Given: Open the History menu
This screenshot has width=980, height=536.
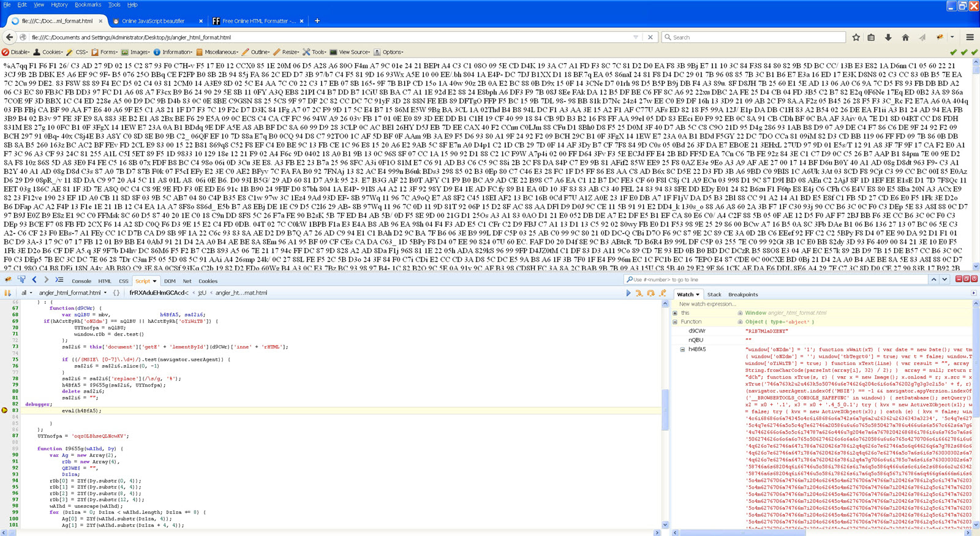Looking at the screenshot, I should [x=59, y=5].
